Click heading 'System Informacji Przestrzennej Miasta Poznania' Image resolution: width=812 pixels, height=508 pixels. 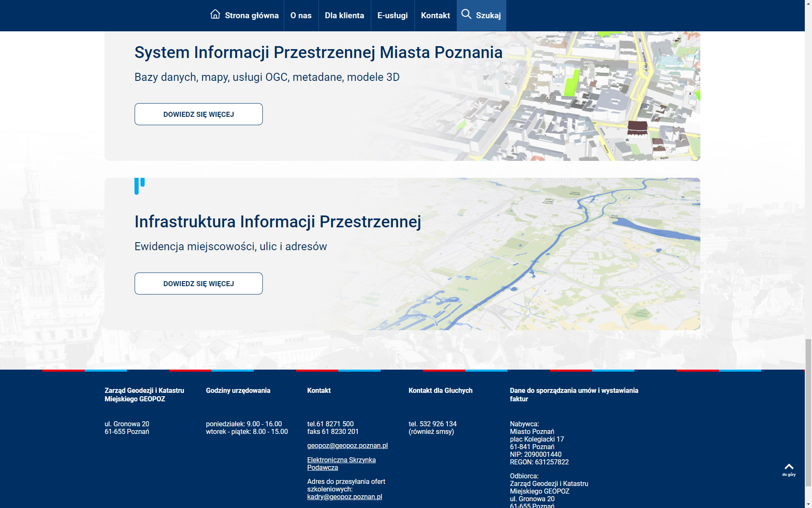coord(318,52)
